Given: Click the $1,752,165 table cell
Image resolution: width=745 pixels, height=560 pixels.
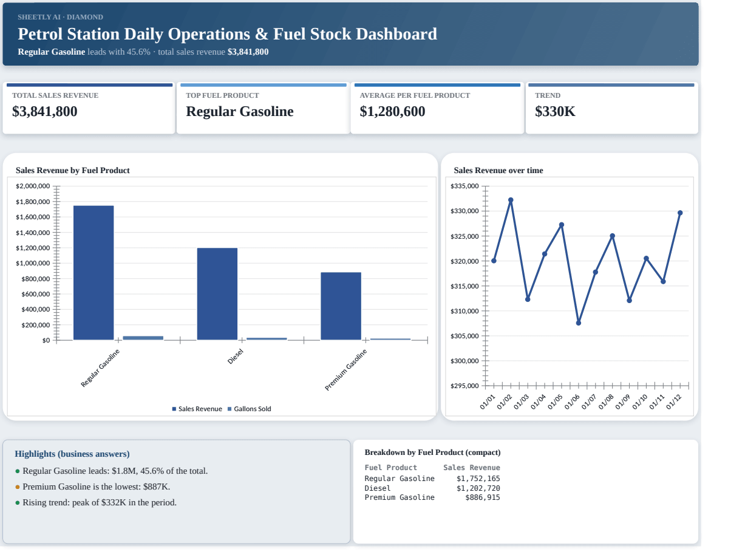Looking at the screenshot, I should tap(478, 479).
